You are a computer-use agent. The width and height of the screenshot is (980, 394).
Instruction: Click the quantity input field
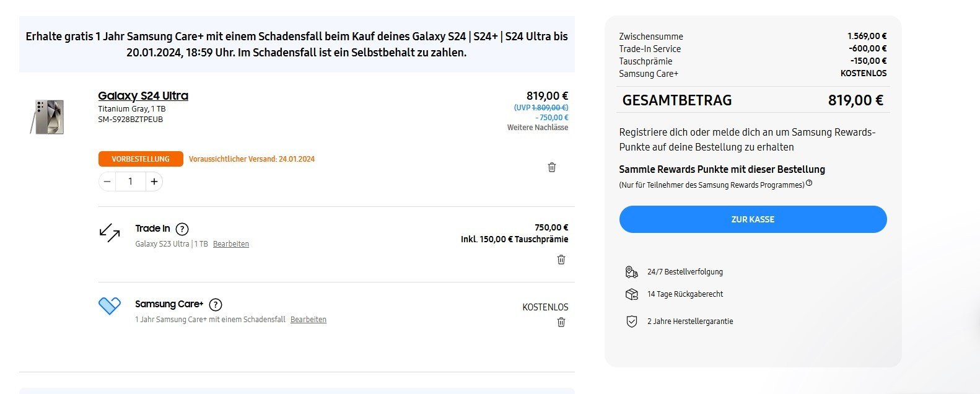[130, 182]
